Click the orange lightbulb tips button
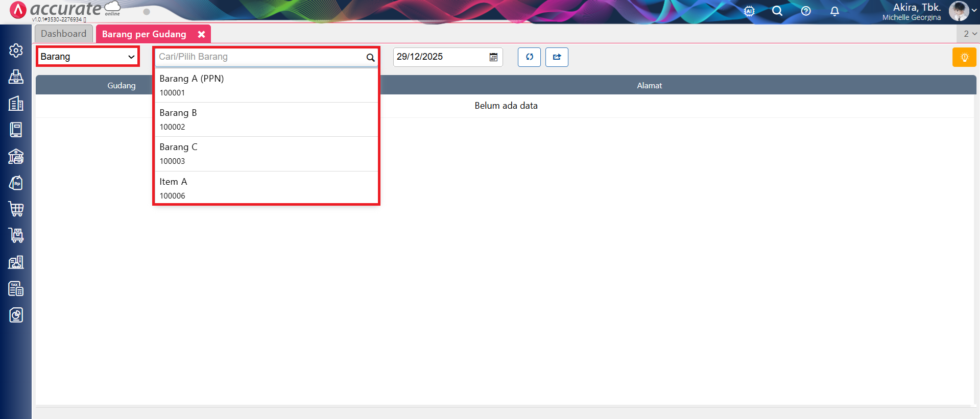Viewport: 980px width, 419px height. [x=964, y=57]
